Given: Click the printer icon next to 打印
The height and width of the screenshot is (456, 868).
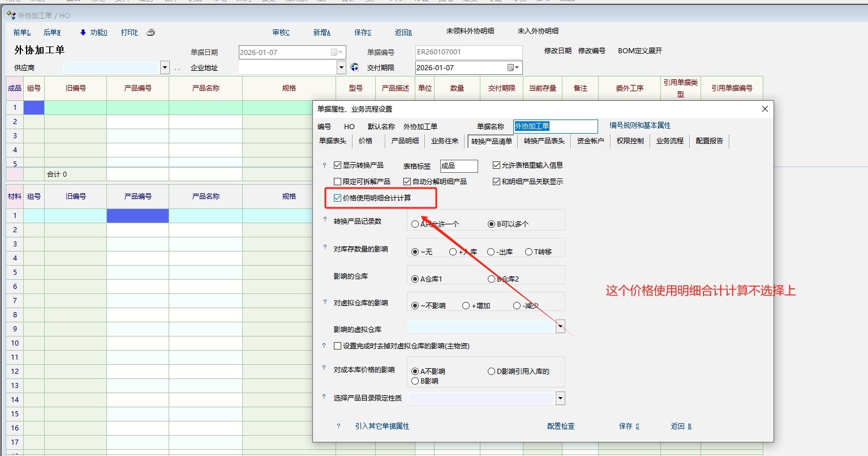Looking at the screenshot, I should (151, 32).
